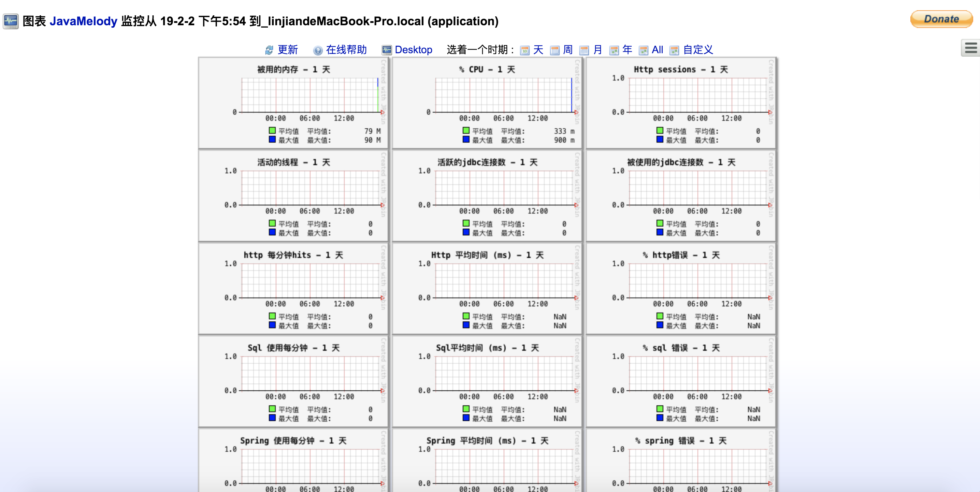Image resolution: width=980 pixels, height=492 pixels.
Task: Click the JavaMelody monitor icon in title
Action: [x=11, y=21]
